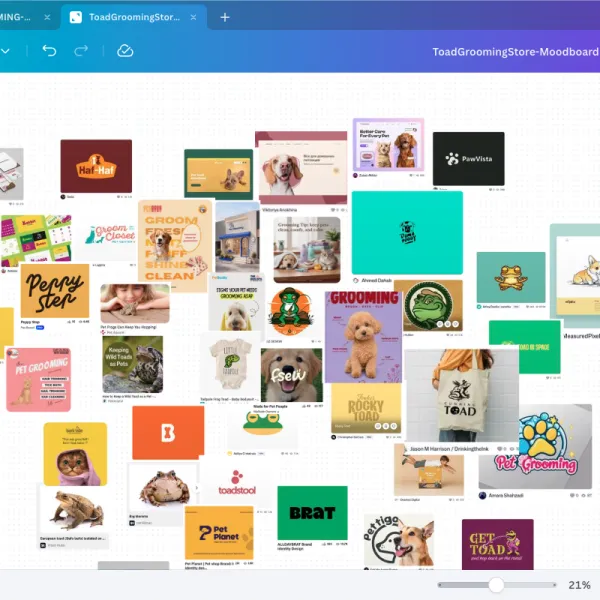Click the cloud save status icon

125,51
